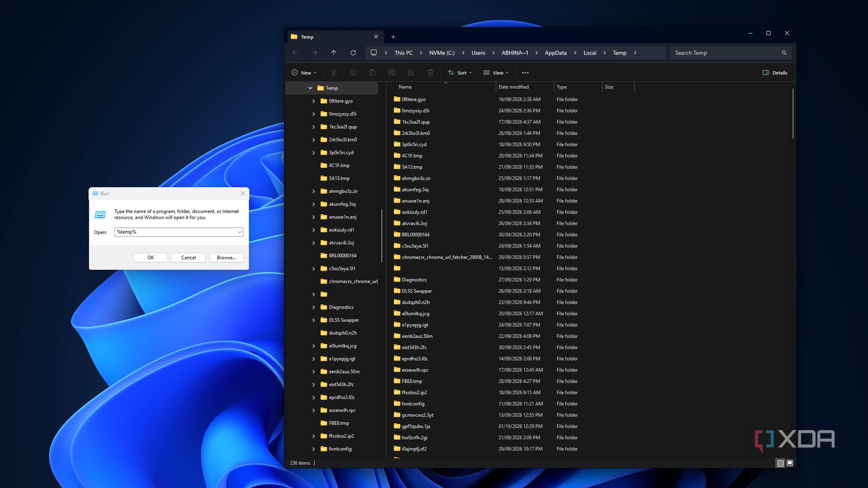This screenshot has height=488, width=868.
Task: Go back in File Explorer navigation
Action: tap(295, 53)
